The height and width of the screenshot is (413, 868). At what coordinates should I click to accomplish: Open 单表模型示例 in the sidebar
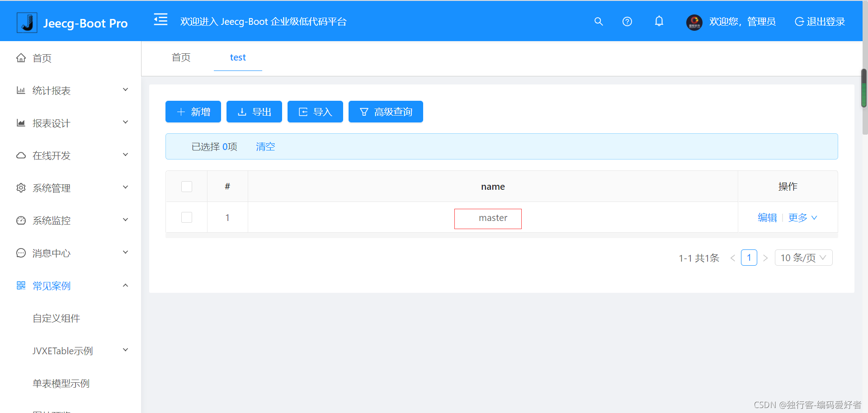(61, 384)
